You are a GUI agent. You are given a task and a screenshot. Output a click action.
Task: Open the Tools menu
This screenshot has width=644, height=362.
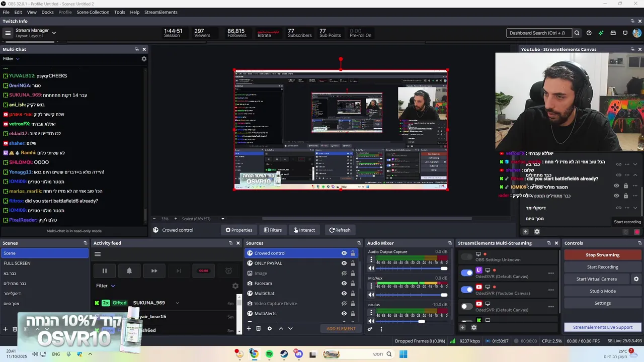tap(120, 12)
